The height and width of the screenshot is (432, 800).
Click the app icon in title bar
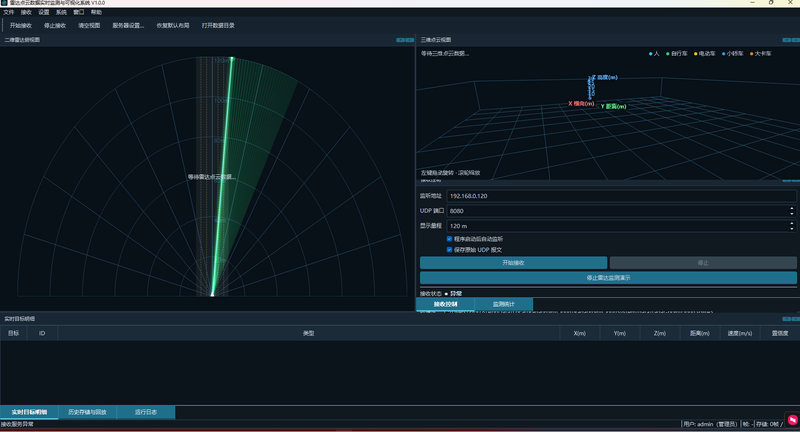click(4, 3)
